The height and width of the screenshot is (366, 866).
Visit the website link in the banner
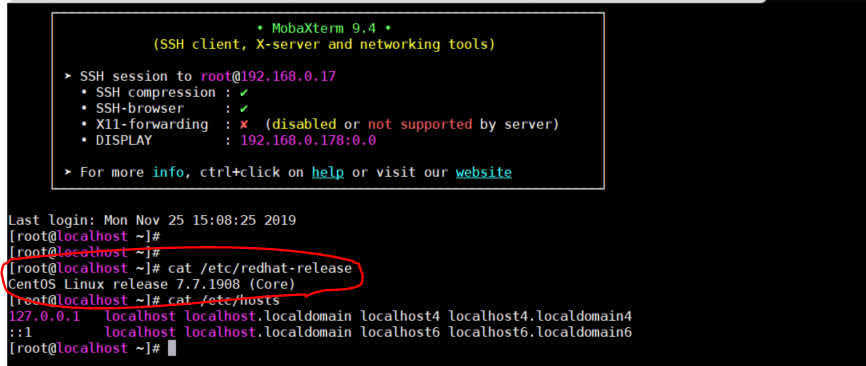tap(483, 172)
